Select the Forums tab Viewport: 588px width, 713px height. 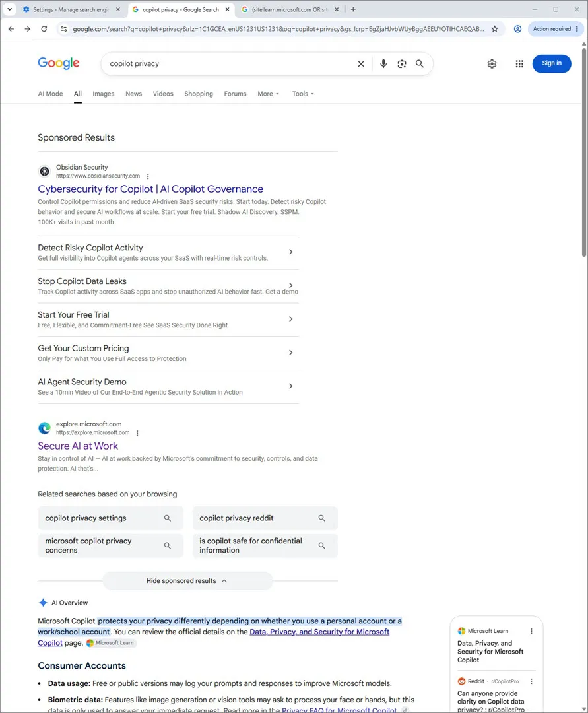coord(235,94)
